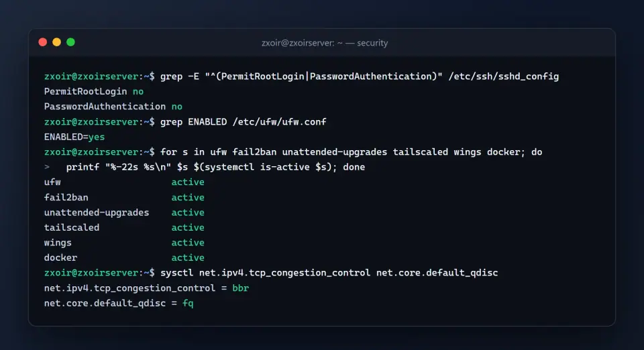Click the 'for s in ufw fail2ban' loop command
644x350 pixels.
[351, 152]
